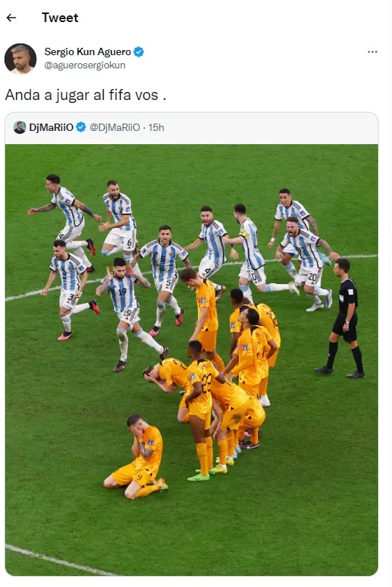Click the referee in black in the photo
Image resolution: width=392 pixels, height=587 pixels.
(343, 319)
